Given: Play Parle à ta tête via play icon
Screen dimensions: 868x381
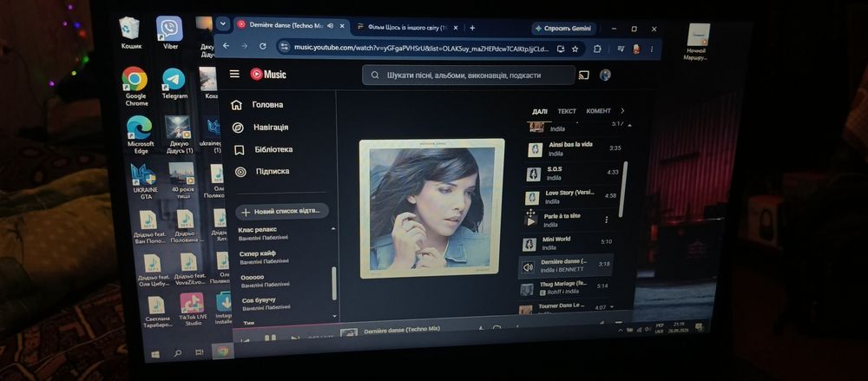Looking at the screenshot, I should (x=530, y=221).
